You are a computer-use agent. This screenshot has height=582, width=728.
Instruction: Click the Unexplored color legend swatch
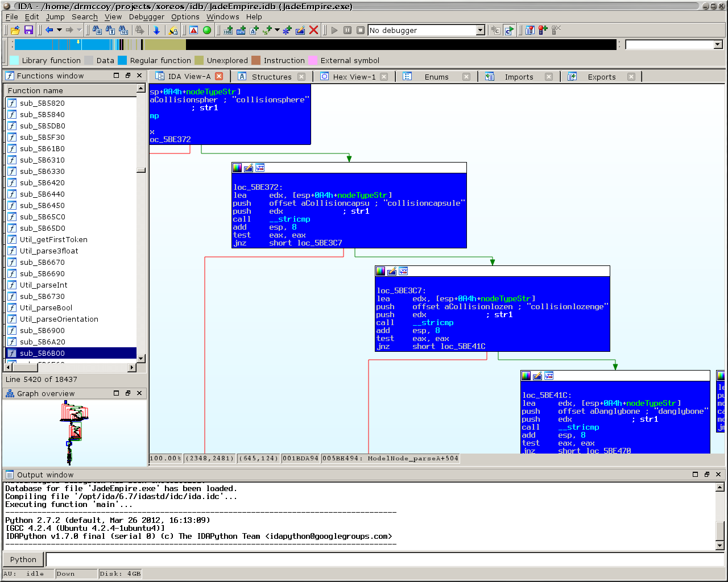[199, 60]
